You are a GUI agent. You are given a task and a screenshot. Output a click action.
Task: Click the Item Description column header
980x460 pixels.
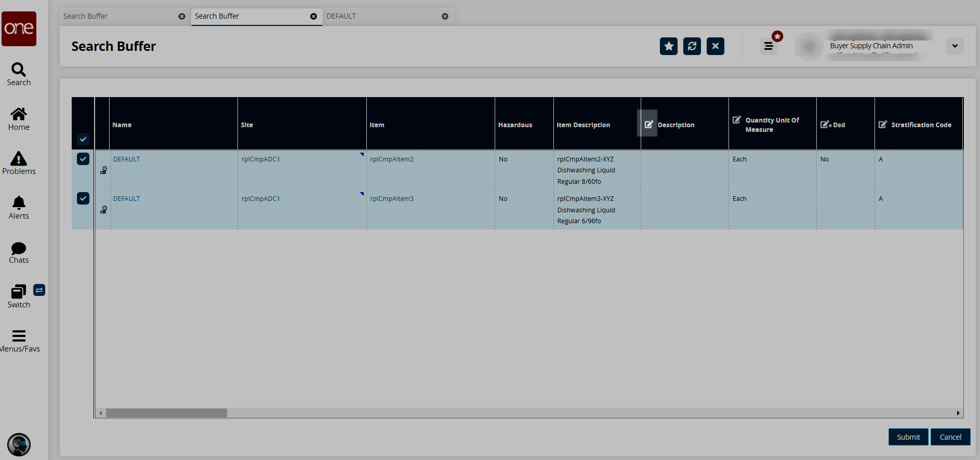(597, 125)
